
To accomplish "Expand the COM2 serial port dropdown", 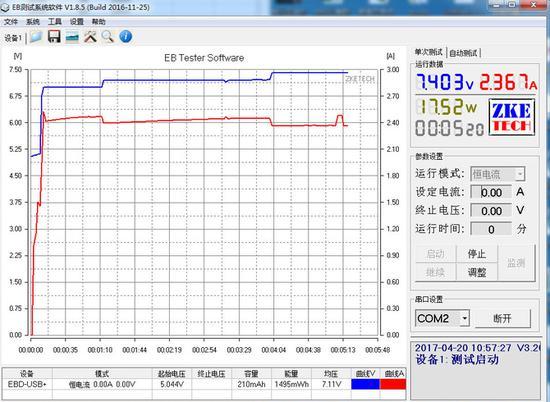I will [x=464, y=318].
